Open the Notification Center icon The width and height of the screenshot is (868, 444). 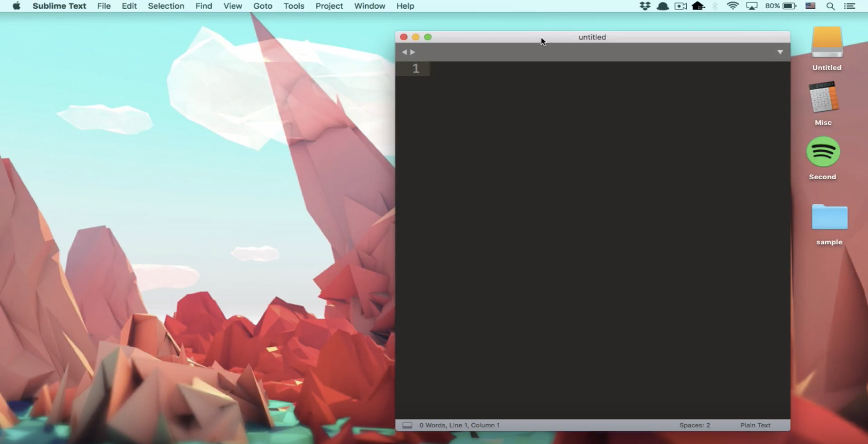pyautogui.click(x=849, y=6)
